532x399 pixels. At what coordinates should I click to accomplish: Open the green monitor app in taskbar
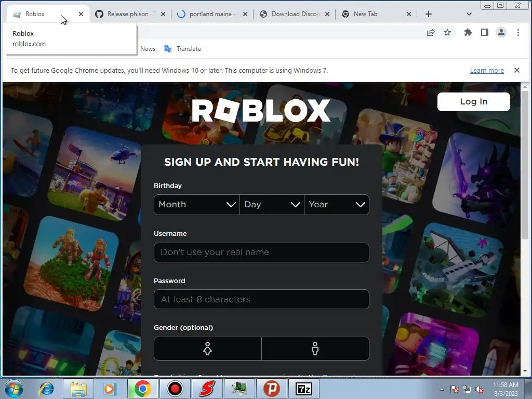(x=239, y=389)
